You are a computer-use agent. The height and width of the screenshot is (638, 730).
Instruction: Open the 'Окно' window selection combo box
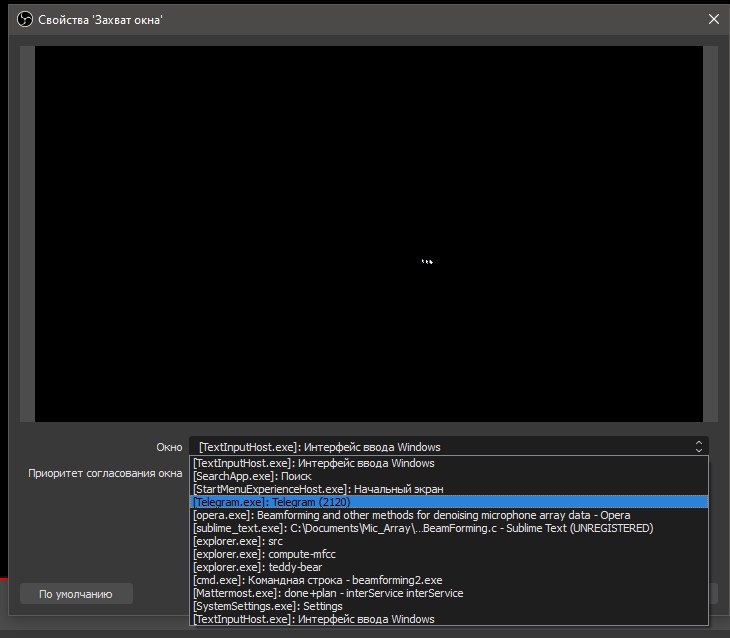tap(448, 447)
